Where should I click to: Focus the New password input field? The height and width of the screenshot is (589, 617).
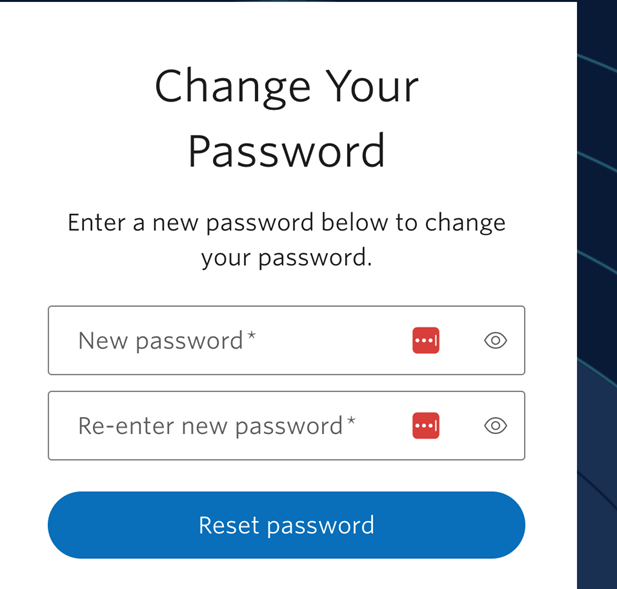coord(240,340)
